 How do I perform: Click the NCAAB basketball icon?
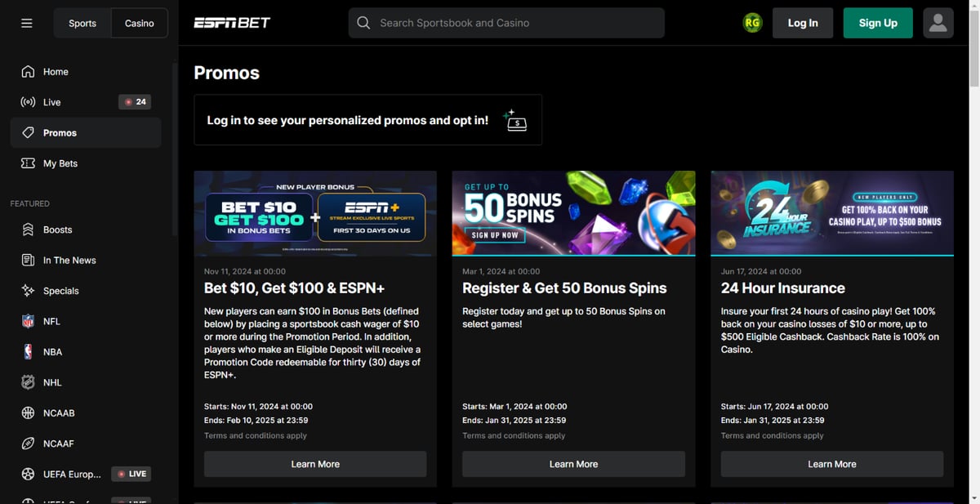click(28, 413)
